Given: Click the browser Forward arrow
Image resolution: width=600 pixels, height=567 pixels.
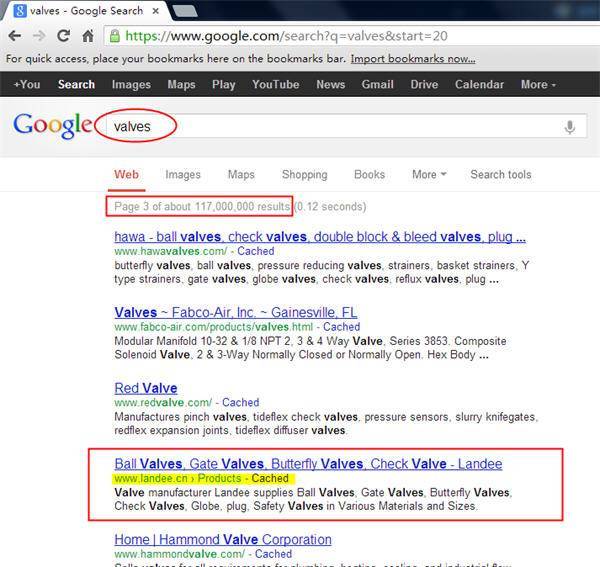Looking at the screenshot, I should coord(39,36).
